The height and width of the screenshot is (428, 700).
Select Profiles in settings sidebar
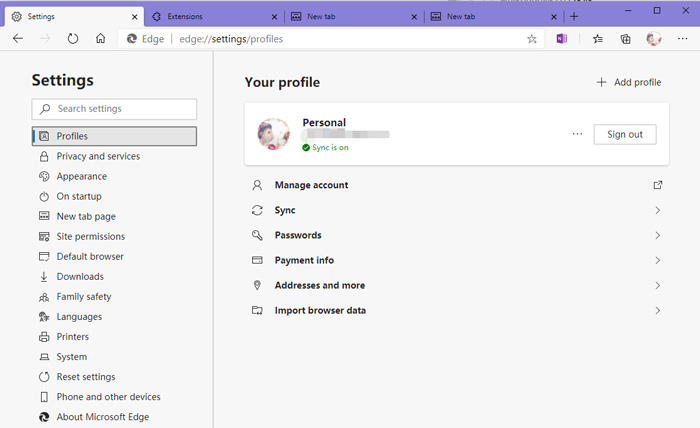click(x=114, y=136)
